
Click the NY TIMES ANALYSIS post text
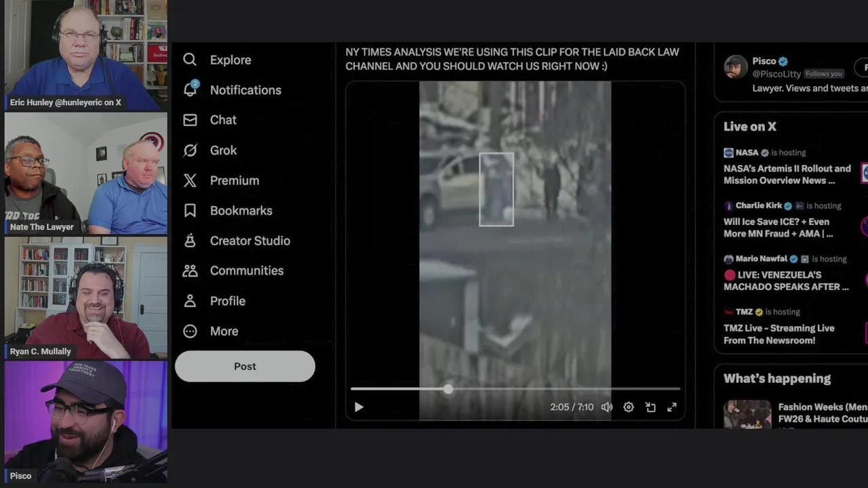512,59
